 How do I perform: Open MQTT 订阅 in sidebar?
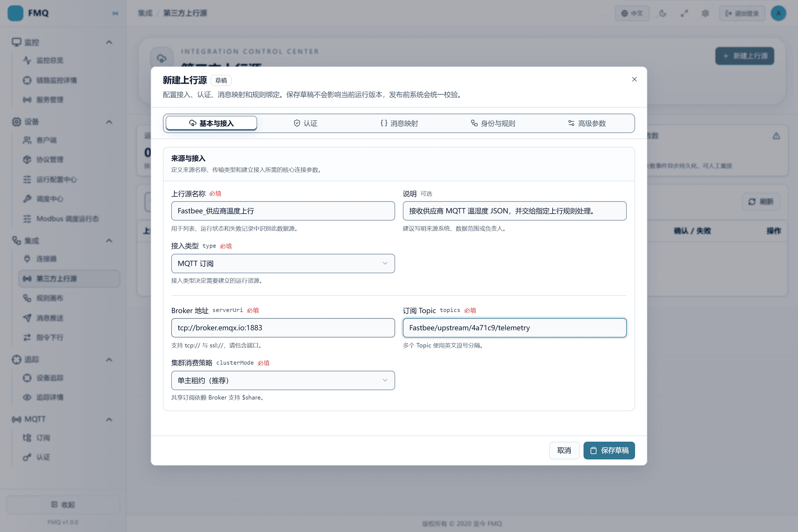tap(69, 438)
